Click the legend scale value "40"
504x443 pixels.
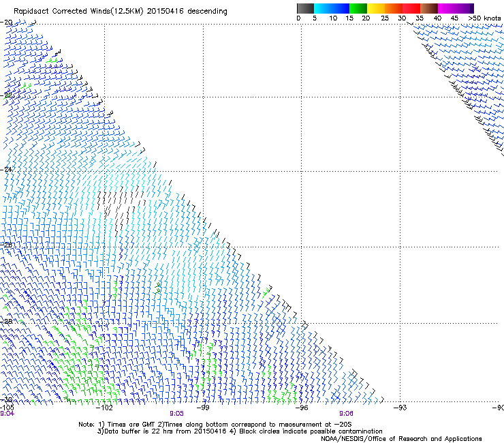point(437,18)
